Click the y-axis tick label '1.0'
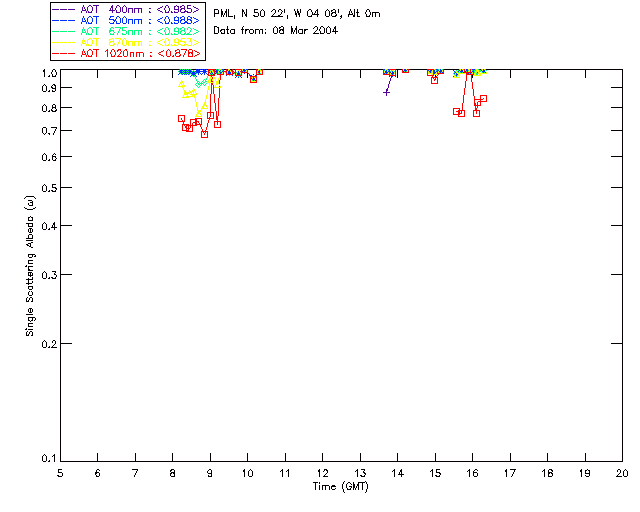Screen dimensions: 640x512 [49, 73]
